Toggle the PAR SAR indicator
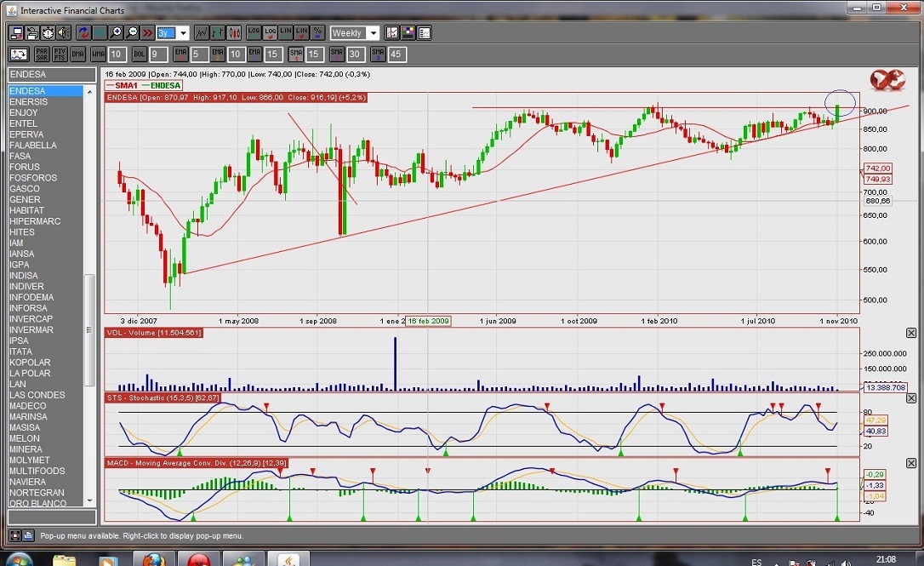This screenshot has height=566, width=924. [x=42, y=54]
